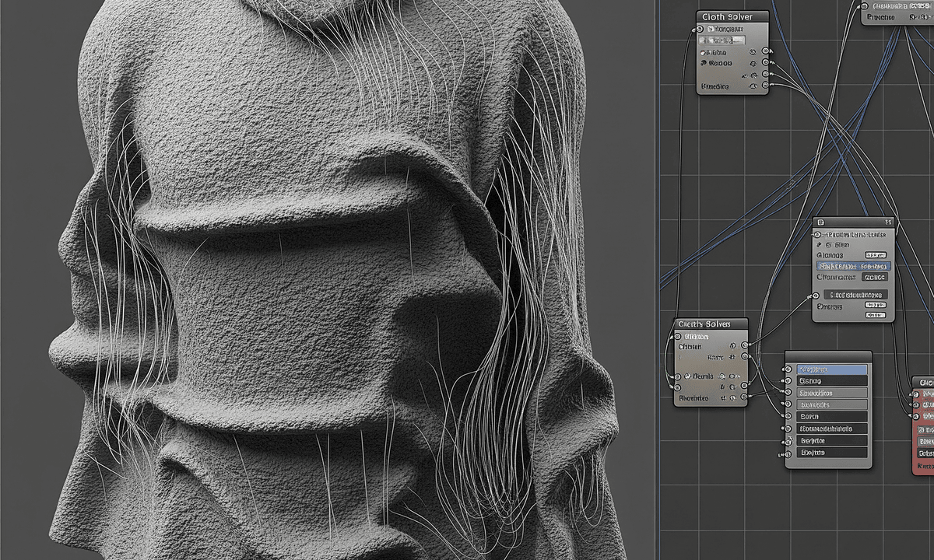Click the mesh icon in the middle node header
This screenshot has height=560, width=934.
click(x=821, y=222)
